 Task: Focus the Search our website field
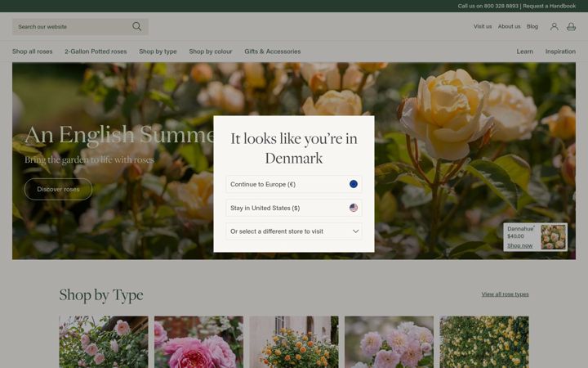click(80, 27)
